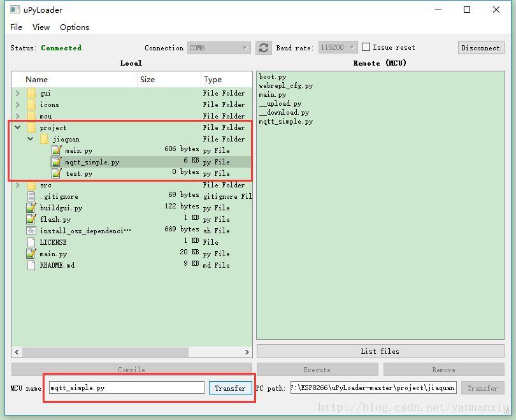Collapse the project folder
Image resolution: width=516 pixels, height=420 pixels.
click(17, 127)
